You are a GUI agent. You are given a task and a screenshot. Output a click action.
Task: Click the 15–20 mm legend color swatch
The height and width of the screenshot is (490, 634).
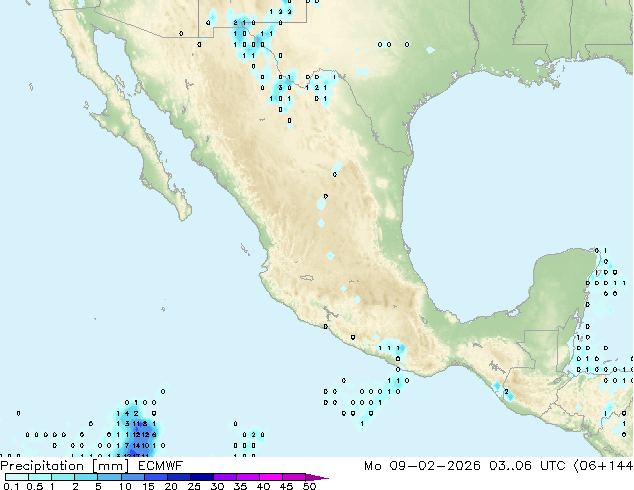pos(156,477)
